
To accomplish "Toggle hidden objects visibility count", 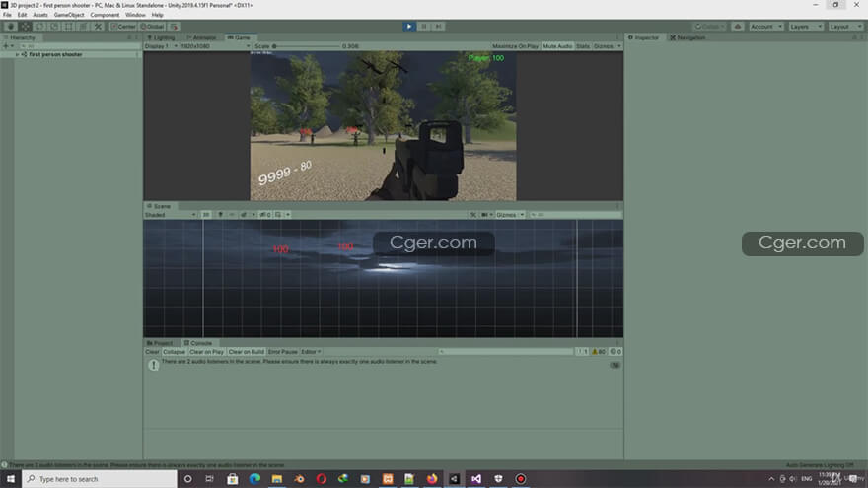I will coord(265,215).
